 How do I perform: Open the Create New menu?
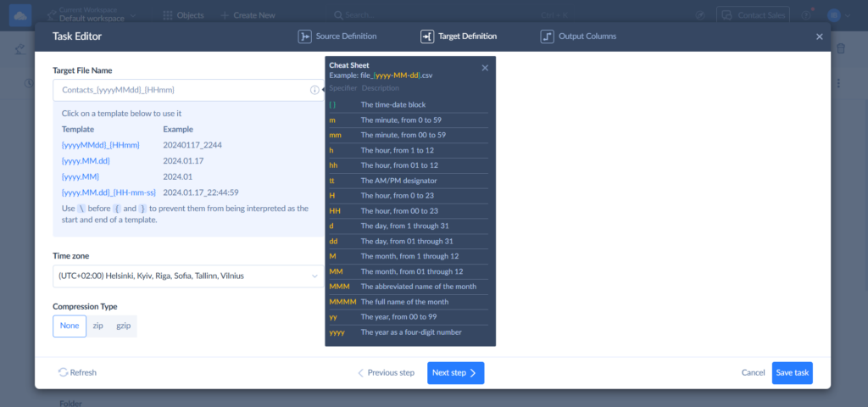(x=248, y=15)
